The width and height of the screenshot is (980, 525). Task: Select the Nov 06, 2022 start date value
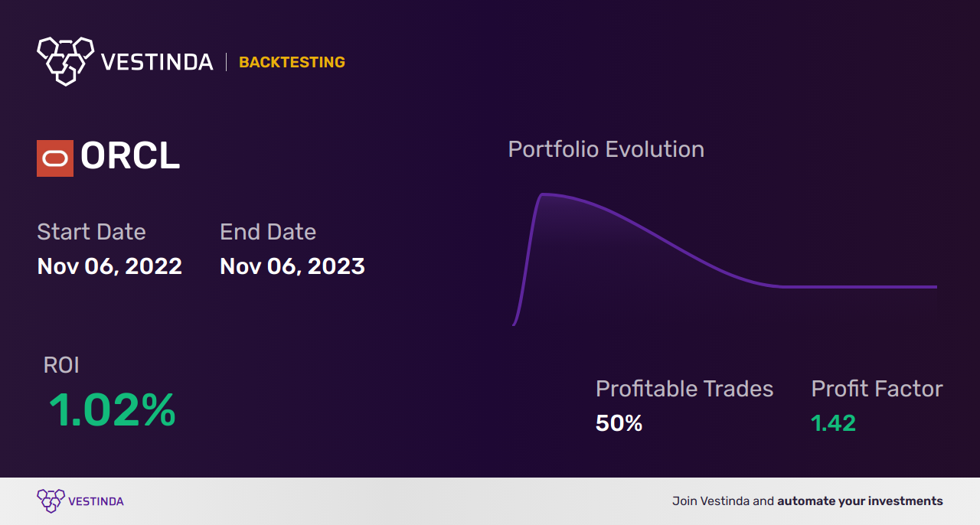coord(109,266)
